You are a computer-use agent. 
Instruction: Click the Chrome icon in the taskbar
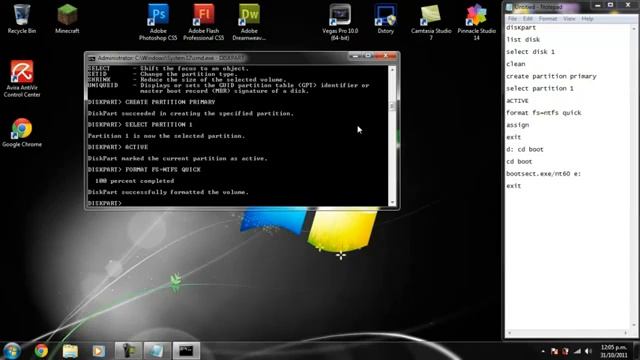(41, 351)
